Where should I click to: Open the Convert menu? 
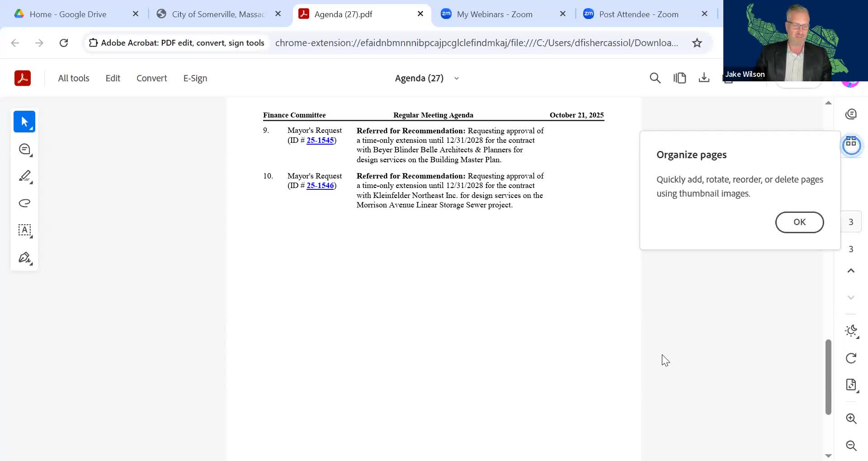coord(152,78)
